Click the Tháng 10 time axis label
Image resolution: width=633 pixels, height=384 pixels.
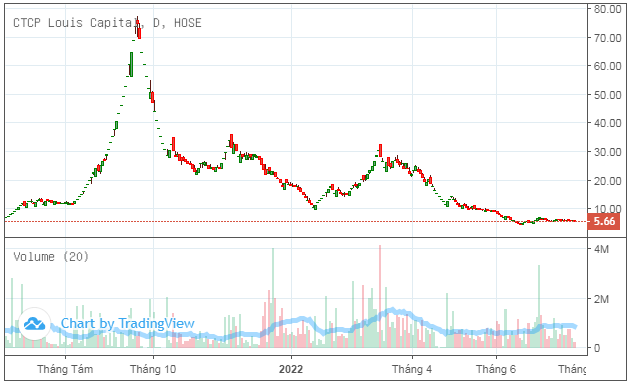(x=153, y=369)
